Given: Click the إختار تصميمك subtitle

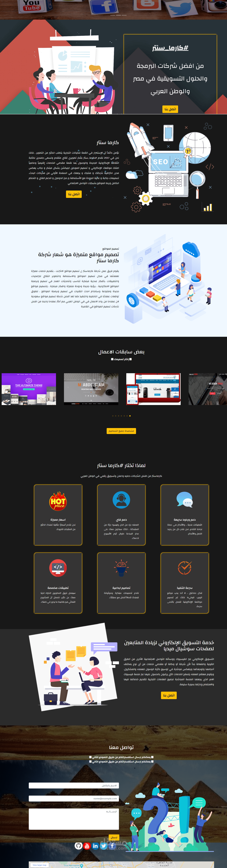Looking at the screenshot, I should point(121,359).
